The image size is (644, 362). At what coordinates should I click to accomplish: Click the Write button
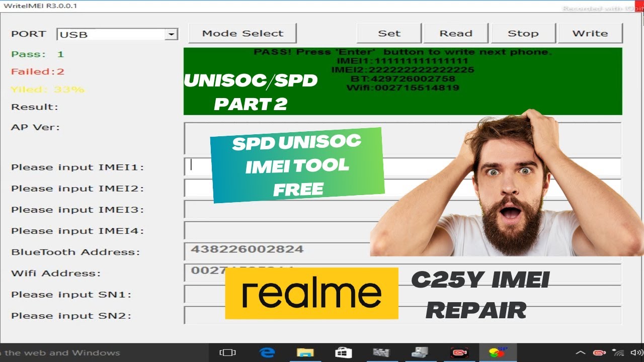[x=590, y=33]
